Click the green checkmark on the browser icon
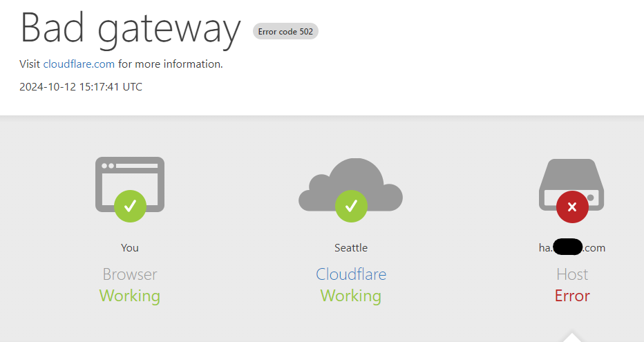644x342 pixels. point(130,206)
